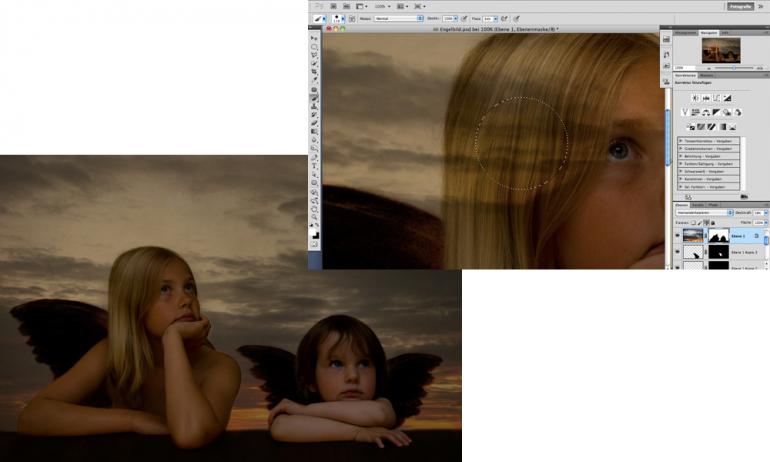The height and width of the screenshot is (462, 770).
Task: Switch to the Kanäle tab
Action: pyautogui.click(x=698, y=205)
